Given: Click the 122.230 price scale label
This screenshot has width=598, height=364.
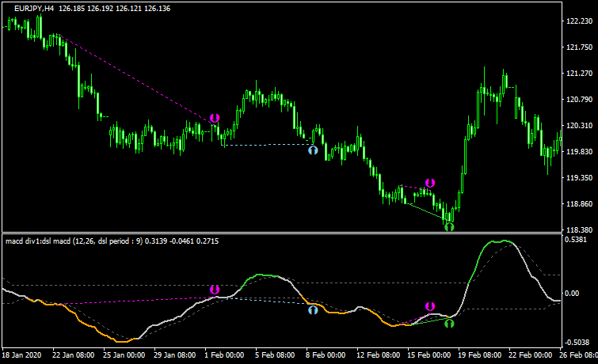Looking at the screenshot, I should [577, 22].
